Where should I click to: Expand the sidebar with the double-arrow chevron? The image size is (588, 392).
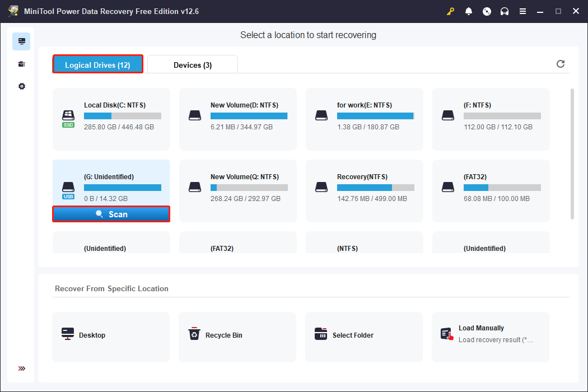point(21,368)
